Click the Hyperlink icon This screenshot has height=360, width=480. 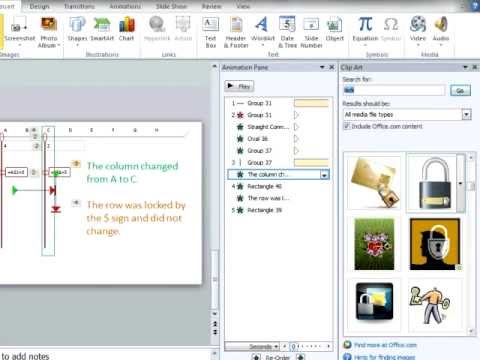coord(157,30)
